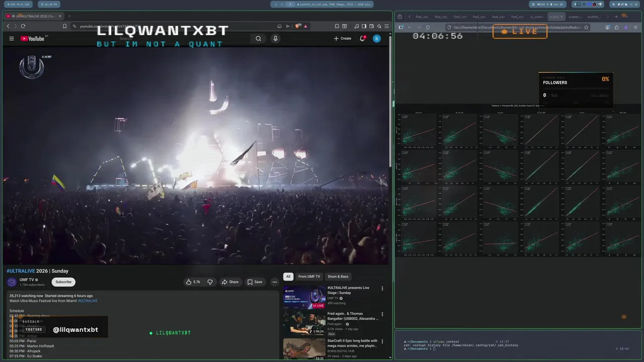644x362 pixels.
Task: Select the Drum & Bass filter chip
Action: (338, 277)
